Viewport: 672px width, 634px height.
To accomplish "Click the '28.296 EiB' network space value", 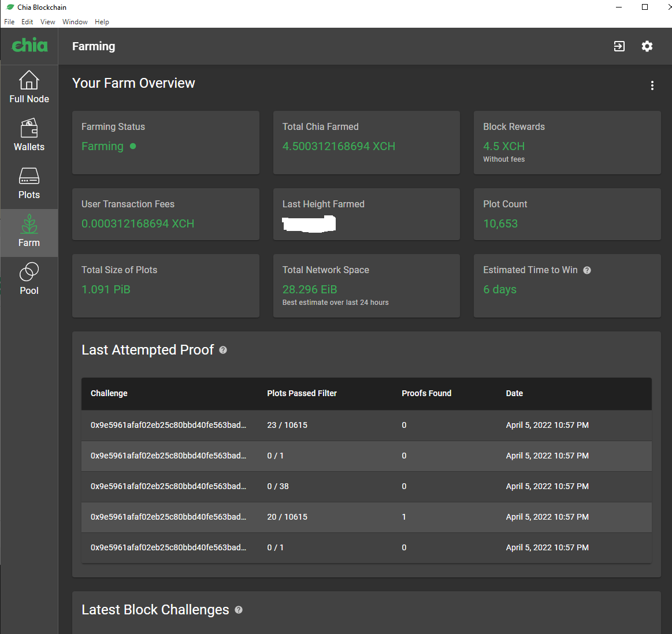I will coord(310,290).
